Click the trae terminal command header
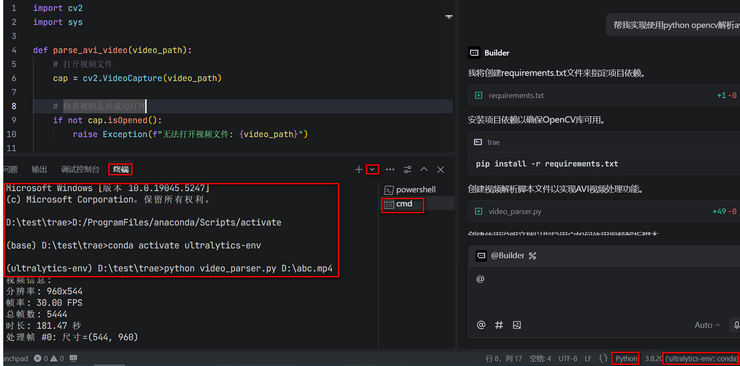 (604, 142)
